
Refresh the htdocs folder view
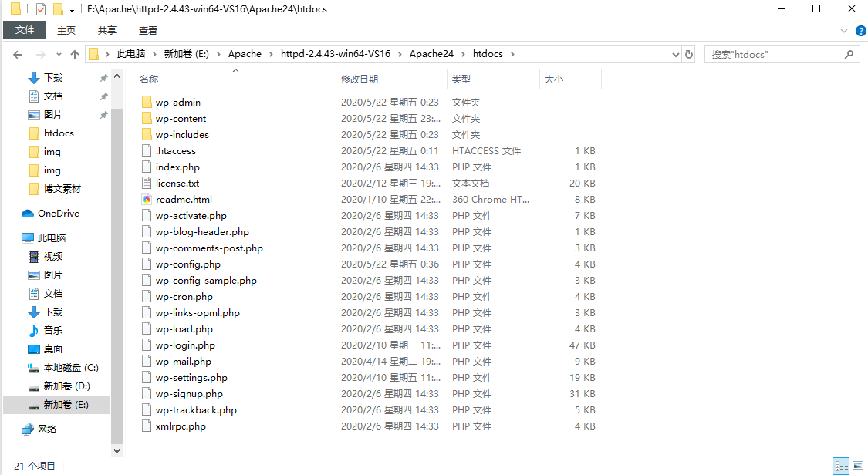tap(689, 54)
